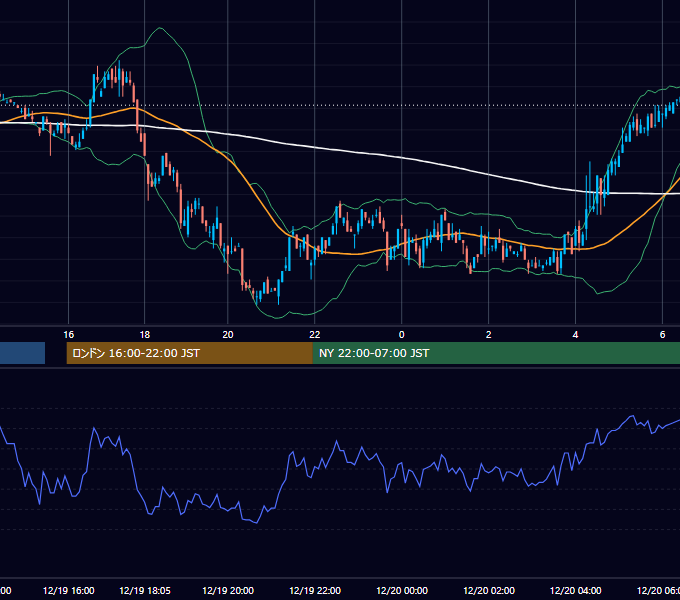Click the 12/20 02:00 date label

(x=489, y=590)
